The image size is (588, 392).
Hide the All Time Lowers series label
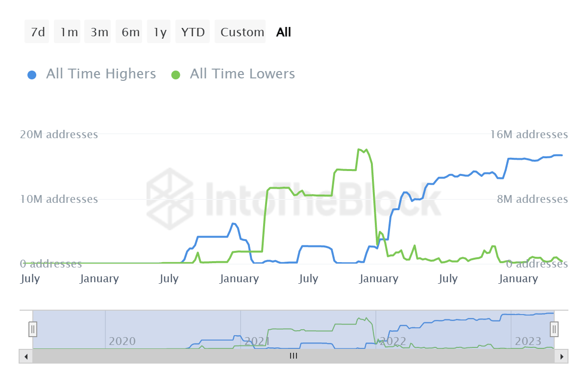click(243, 74)
